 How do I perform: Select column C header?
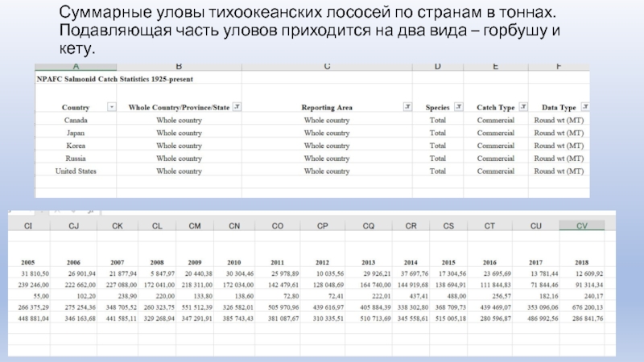pyautogui.click(x=327, y=66)
